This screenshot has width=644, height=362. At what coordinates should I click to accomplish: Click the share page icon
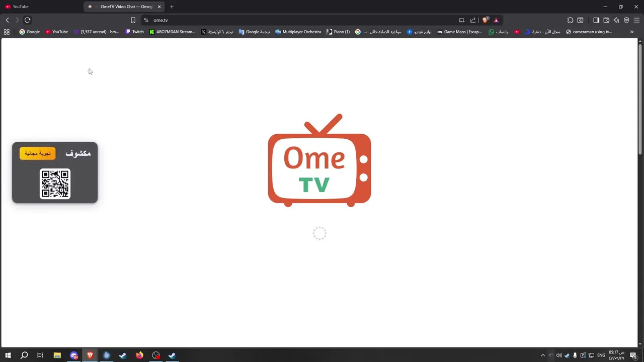(473, 20)
